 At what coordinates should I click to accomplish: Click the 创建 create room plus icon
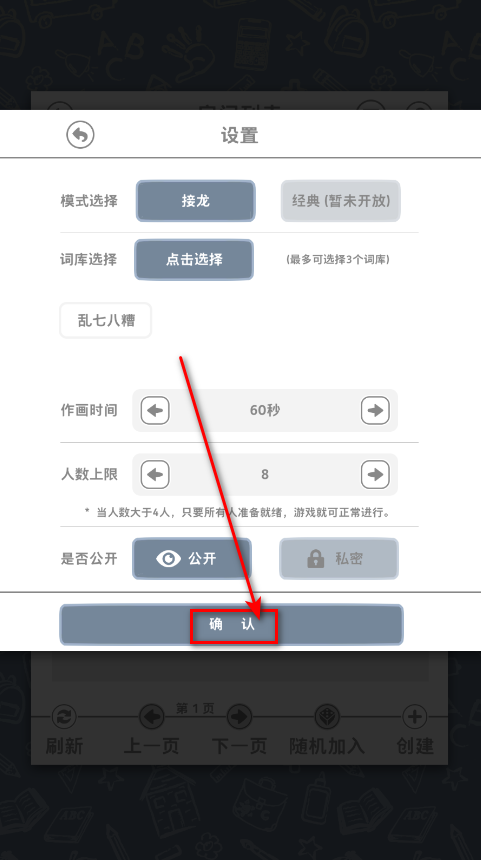coord(415,717)
